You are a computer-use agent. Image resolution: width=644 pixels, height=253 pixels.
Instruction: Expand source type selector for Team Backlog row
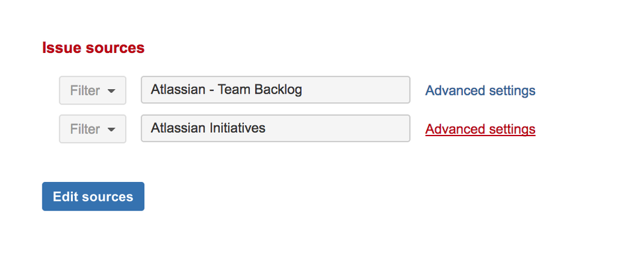pyautogui.click(x=93, y=90)
